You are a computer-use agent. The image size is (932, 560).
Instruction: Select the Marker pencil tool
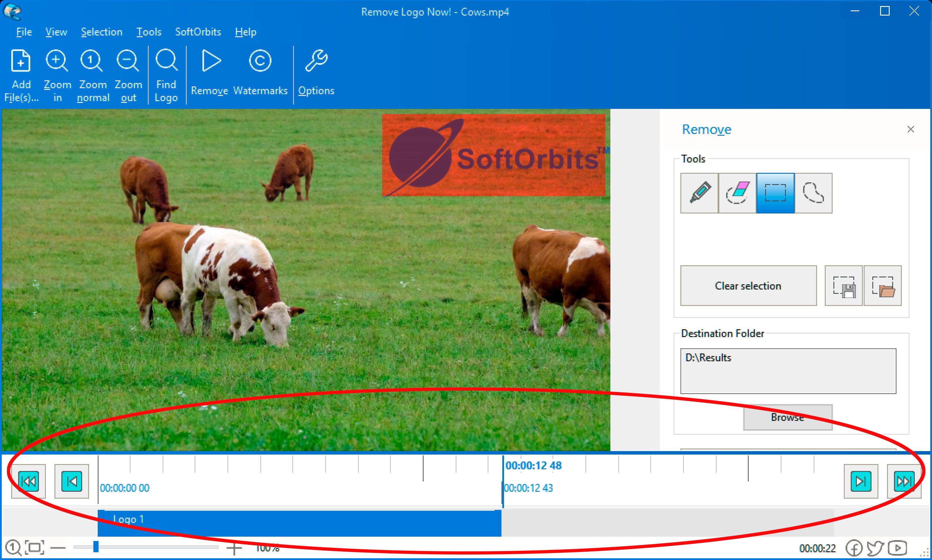click(699, 193)
